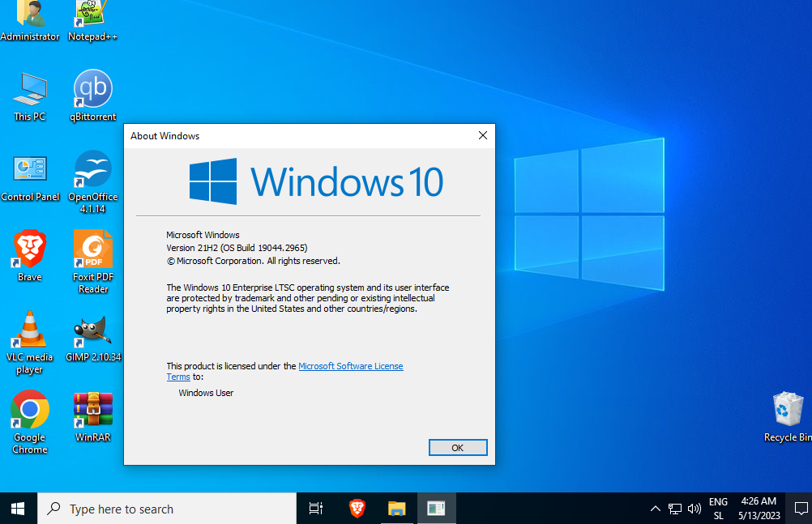The image size is (812, 524).
Task: Select the WinRAR desktop shortcut
Action: (x=93, y=417)
